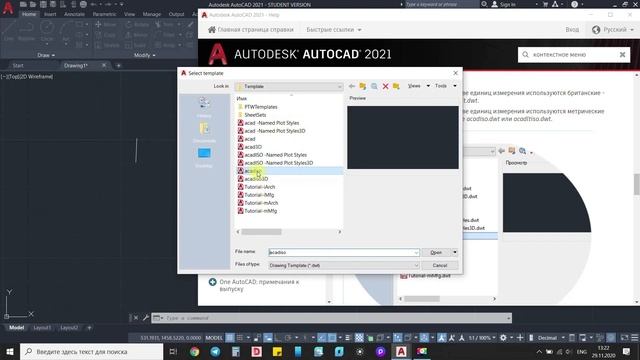Click the Help search field with контекстное меню
The height and width of the screenshot is (360, 640).
pyautogui.click(x=573, y=55)
